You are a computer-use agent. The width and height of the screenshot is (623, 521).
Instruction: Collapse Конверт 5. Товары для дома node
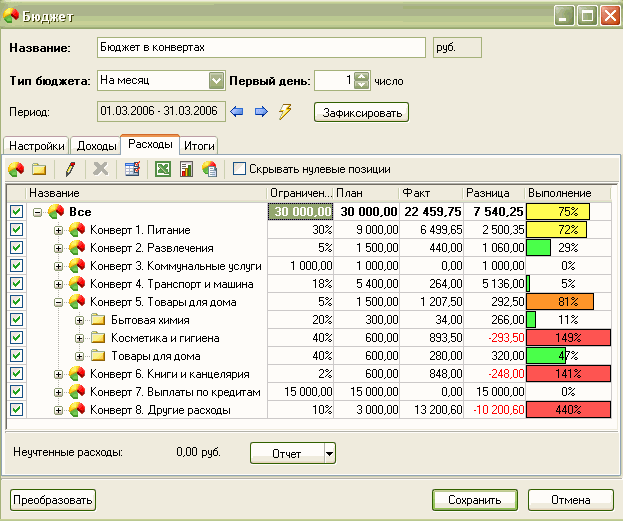pos(58,302)
